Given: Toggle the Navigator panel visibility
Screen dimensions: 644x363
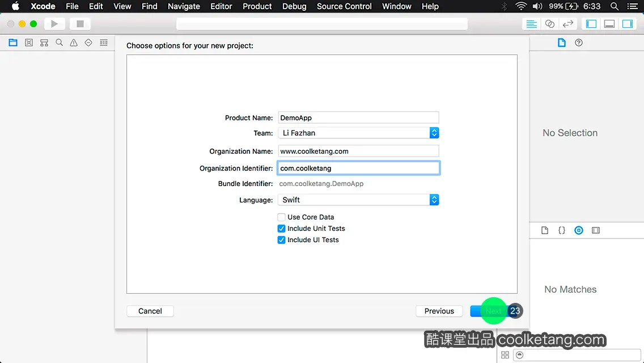Looking at the screenshot, I should point(591,24).
